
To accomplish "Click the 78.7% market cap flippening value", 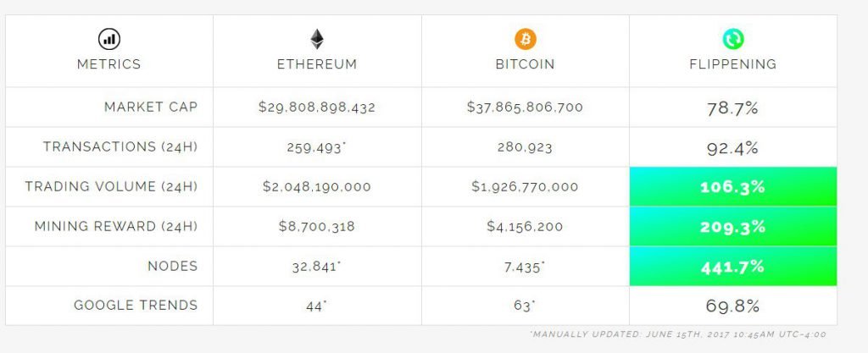I will point(732,108).
